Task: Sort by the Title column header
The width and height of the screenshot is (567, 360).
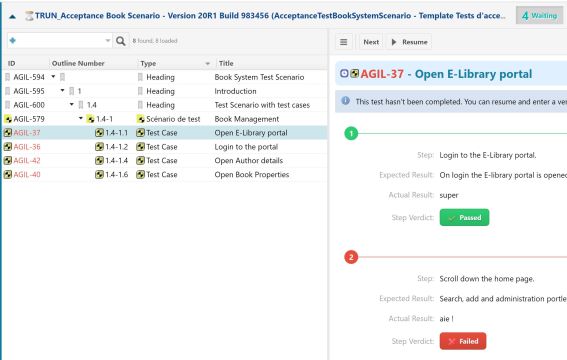Action: pyautogui.click(x=226, y=63)
